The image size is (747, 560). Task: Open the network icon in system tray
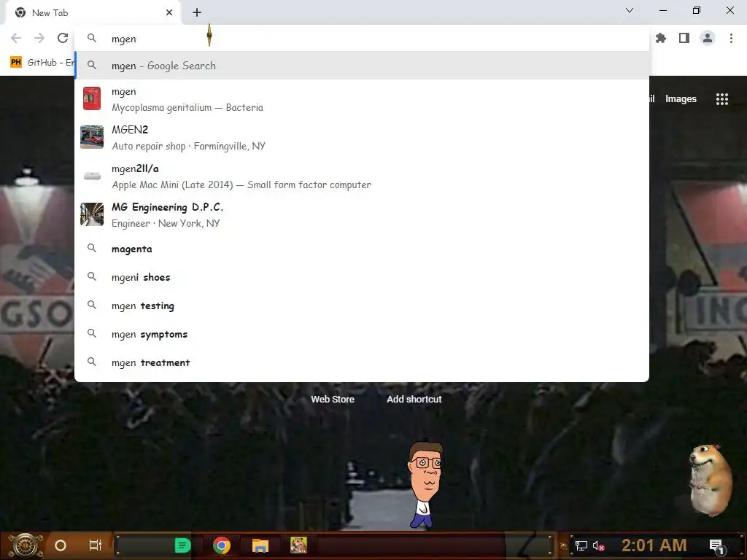(581, 545)
